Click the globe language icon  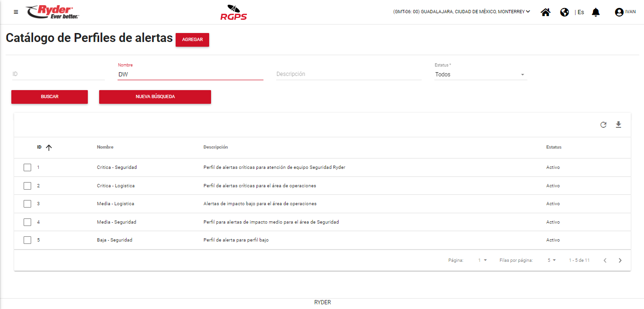coord(564,12)
